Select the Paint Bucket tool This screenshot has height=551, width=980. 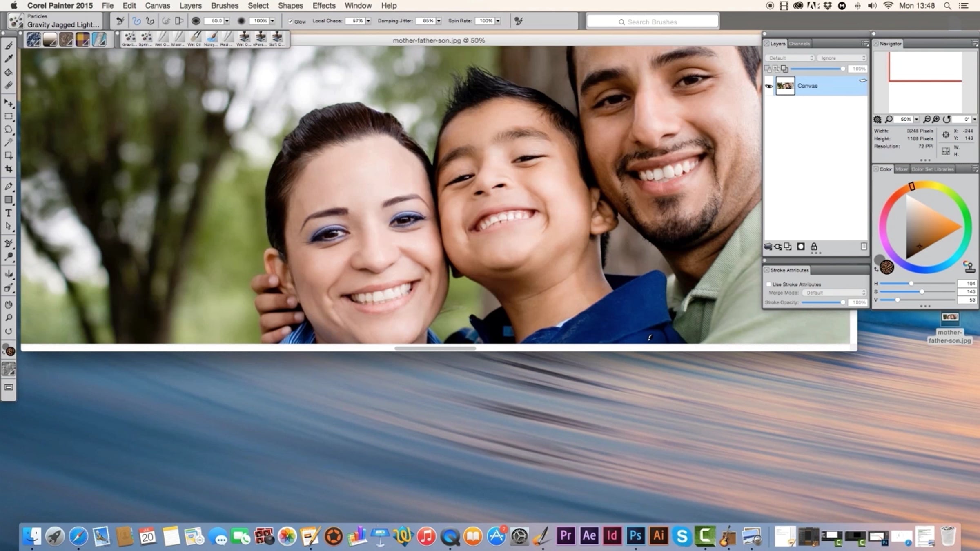click(9, 72)
